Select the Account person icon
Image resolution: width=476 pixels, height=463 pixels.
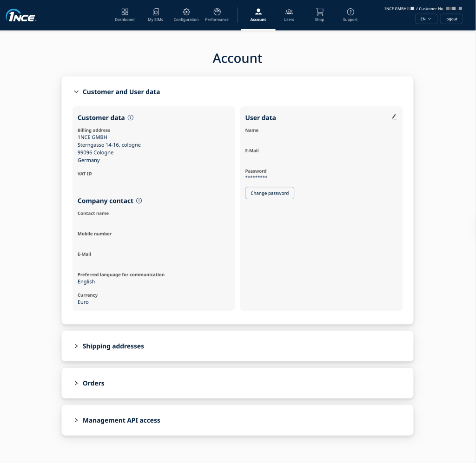(258, 12)
